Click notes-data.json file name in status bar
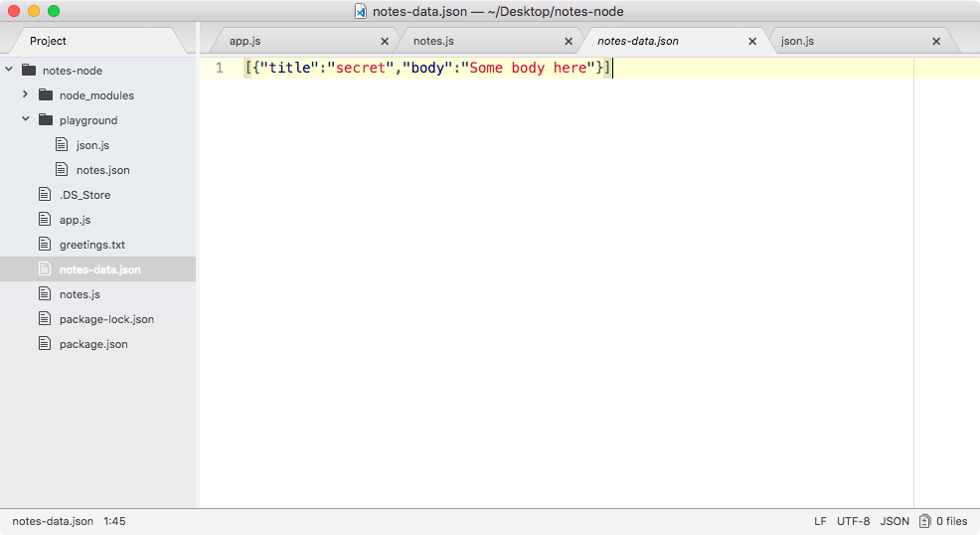Viewport: 980px width, 535px height. tap(53, 521)
